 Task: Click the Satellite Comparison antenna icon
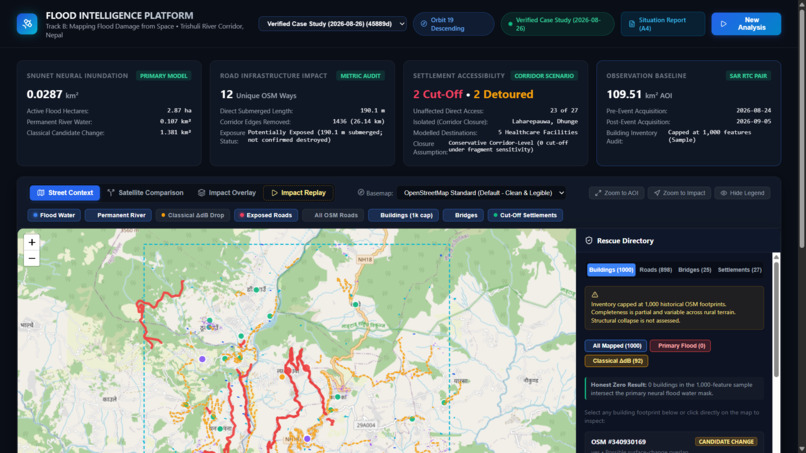click(x=111, y=193)
